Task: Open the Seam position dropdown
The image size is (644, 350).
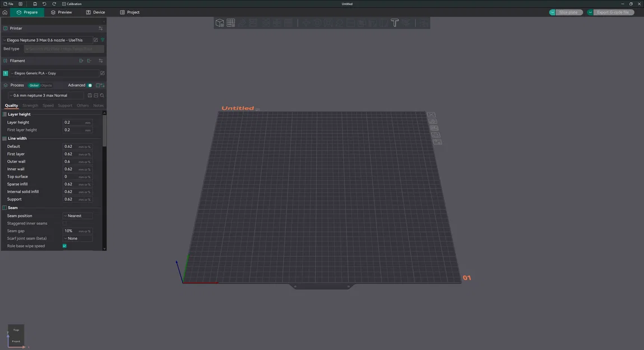Action: coord(77,216)
